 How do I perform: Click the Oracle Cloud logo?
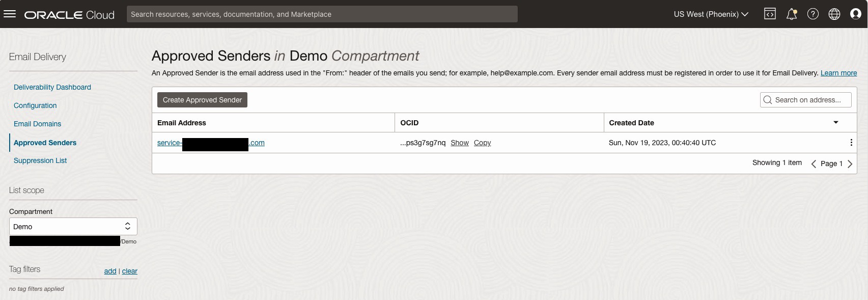pyautogui.click(x=69, y=15)
